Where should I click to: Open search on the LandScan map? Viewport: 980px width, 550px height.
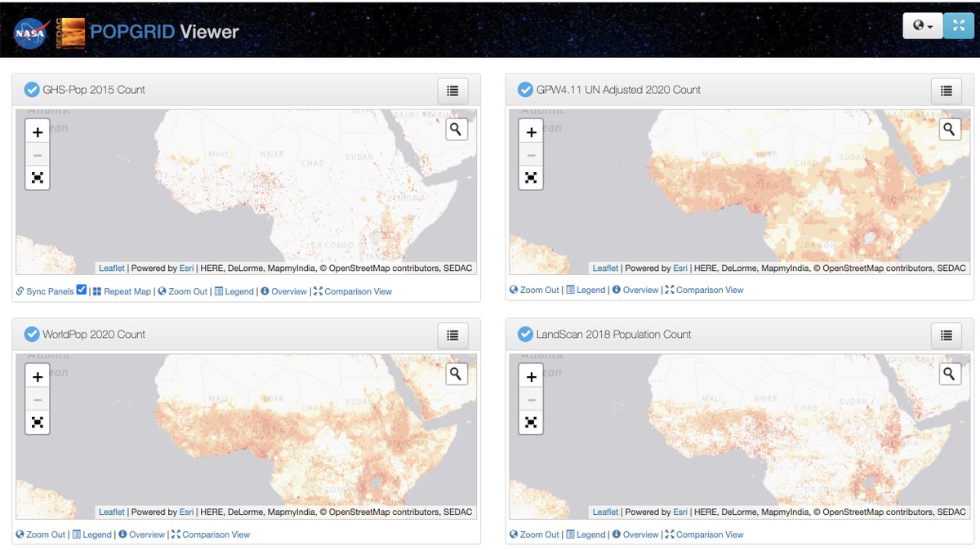coord(949,374)
